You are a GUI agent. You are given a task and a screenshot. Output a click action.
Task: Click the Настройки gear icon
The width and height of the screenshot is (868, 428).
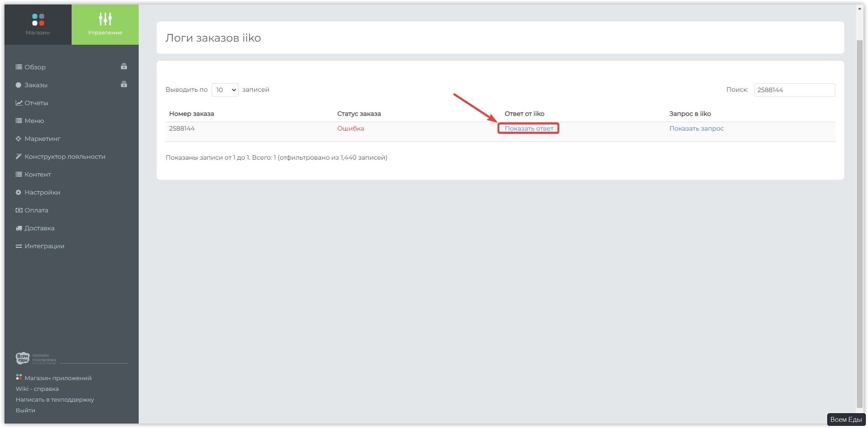[x=18, y=192]
